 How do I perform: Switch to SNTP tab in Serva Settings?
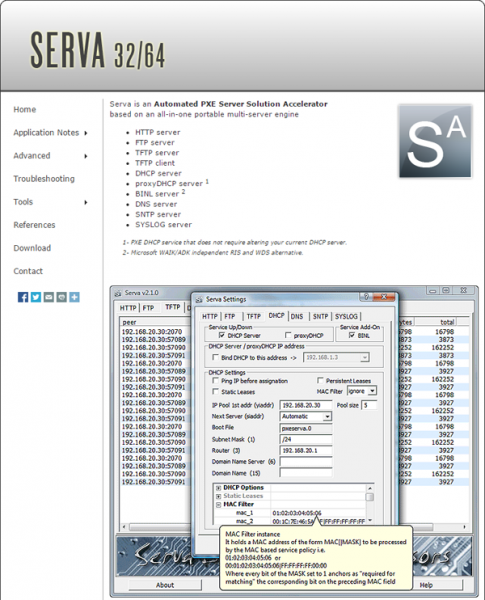(320, 316)
